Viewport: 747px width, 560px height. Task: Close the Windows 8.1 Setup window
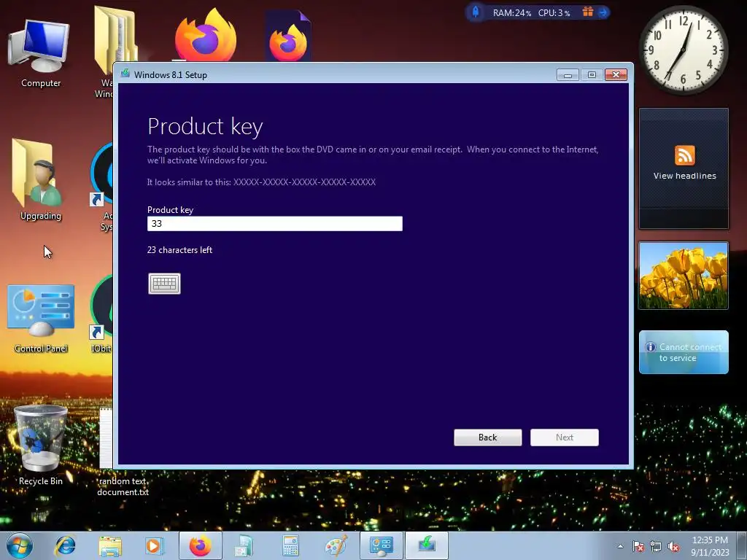point(616,75)
